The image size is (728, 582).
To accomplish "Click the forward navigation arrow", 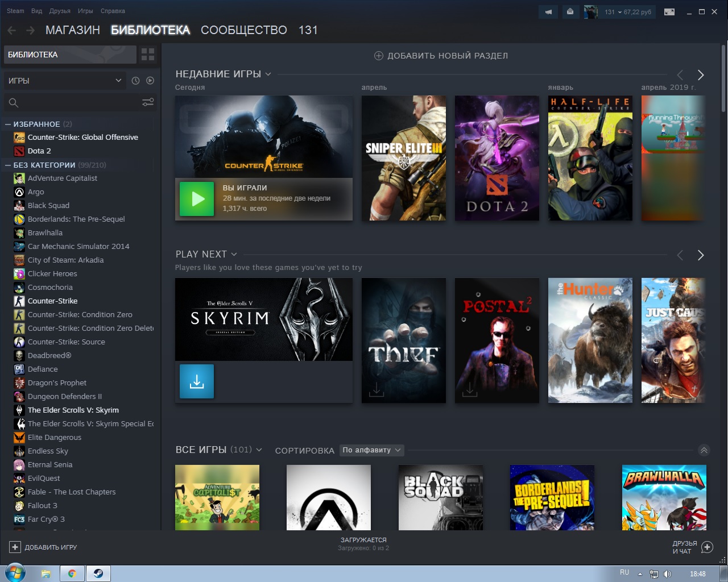I will coord(31,30).
